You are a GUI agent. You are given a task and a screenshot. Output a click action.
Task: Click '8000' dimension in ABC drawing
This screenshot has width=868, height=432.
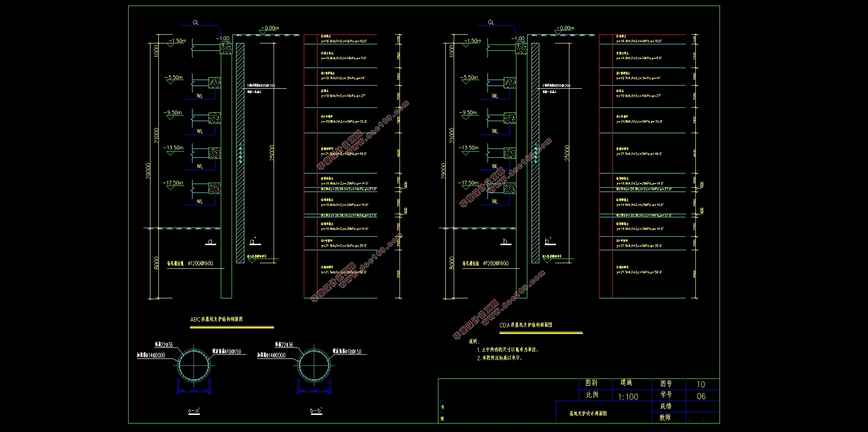pos(156,263)
